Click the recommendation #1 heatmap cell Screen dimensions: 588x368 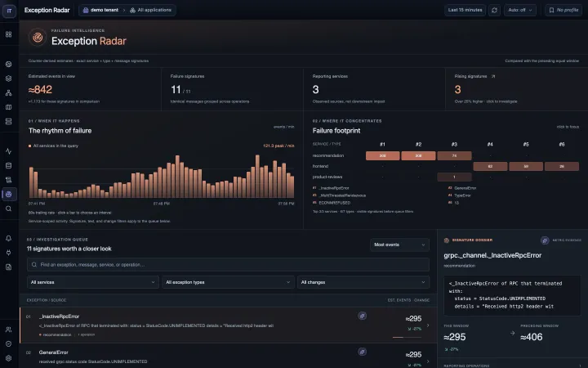[x=382, y=156]
